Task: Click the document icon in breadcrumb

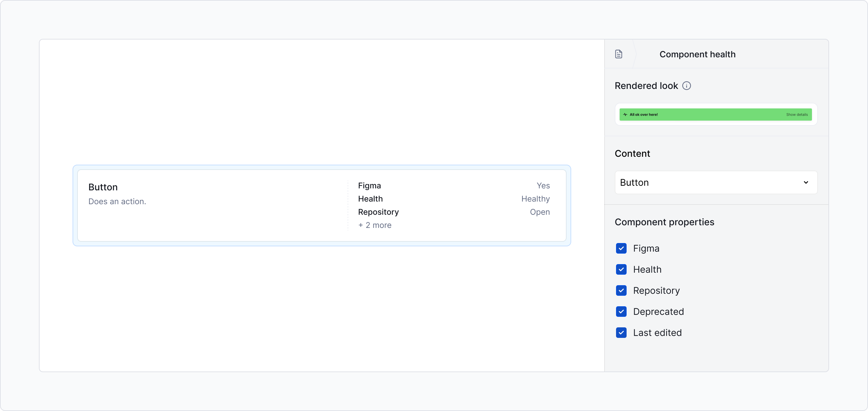Action: 618,54
